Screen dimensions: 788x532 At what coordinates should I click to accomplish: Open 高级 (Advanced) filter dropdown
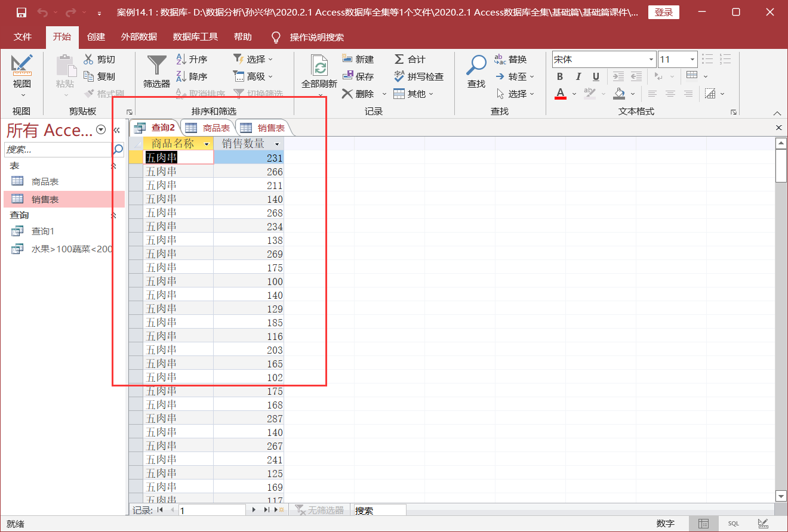click(253, 76)
